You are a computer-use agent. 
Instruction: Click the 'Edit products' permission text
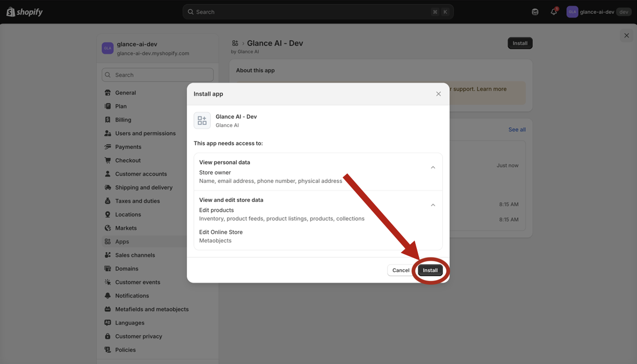pos(216,210)
